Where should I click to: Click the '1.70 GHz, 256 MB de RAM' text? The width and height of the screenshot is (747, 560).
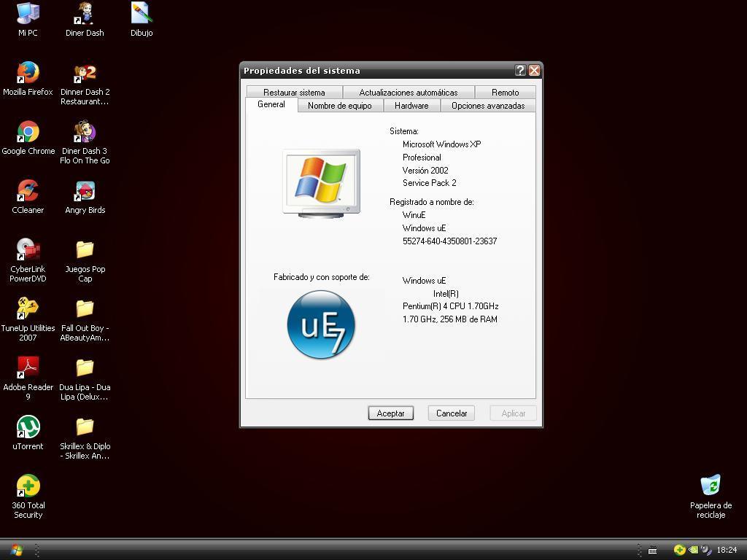tap(449, 319)
